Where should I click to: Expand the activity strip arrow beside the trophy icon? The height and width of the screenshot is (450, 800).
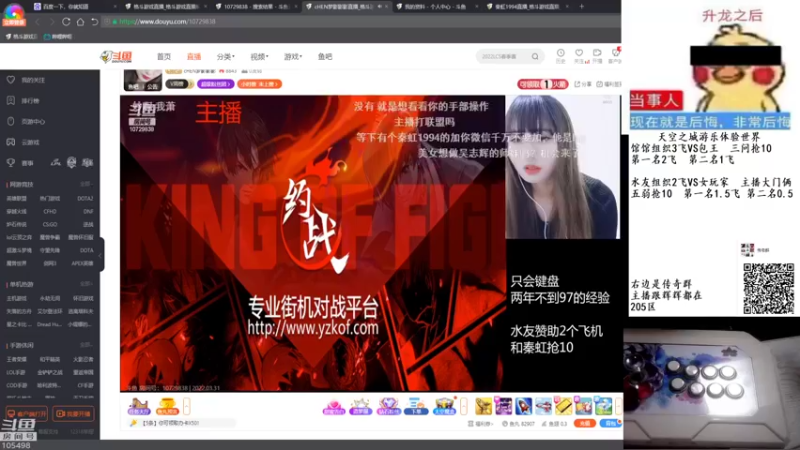[x=187, y=407]
